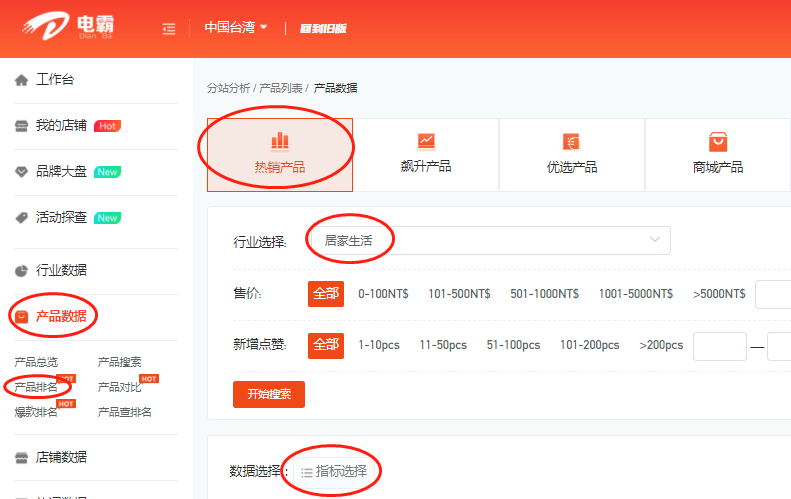Click the 工作台 home icon
The image size is (791, 499).
[21, 80]
